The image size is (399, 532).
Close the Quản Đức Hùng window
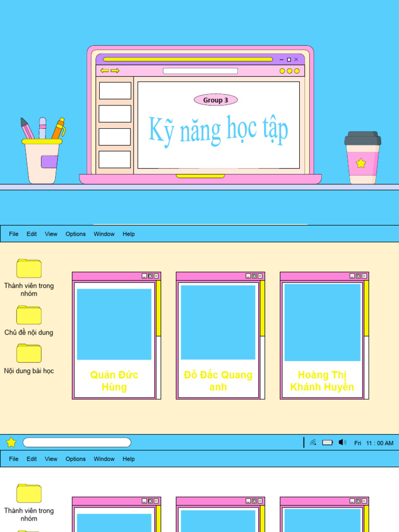point(156,276)
